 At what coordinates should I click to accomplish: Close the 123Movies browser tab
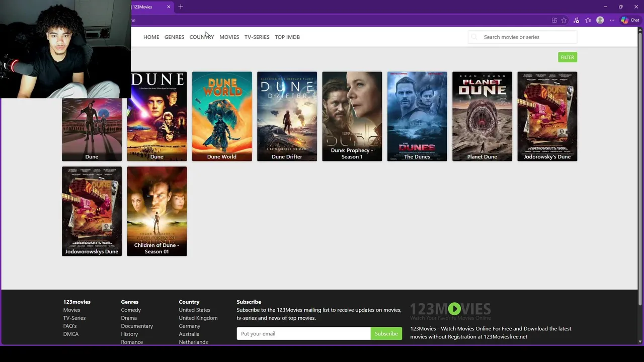click(x=169, y=7)
